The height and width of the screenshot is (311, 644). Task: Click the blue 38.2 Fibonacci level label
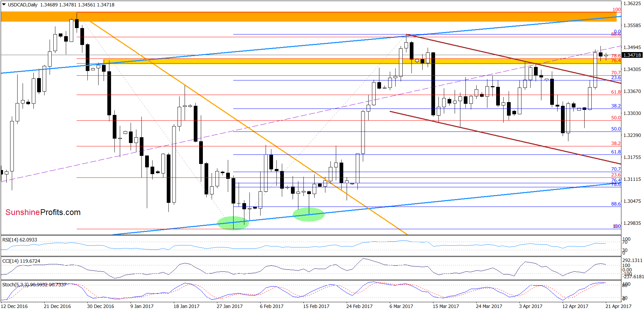[616, 106]
